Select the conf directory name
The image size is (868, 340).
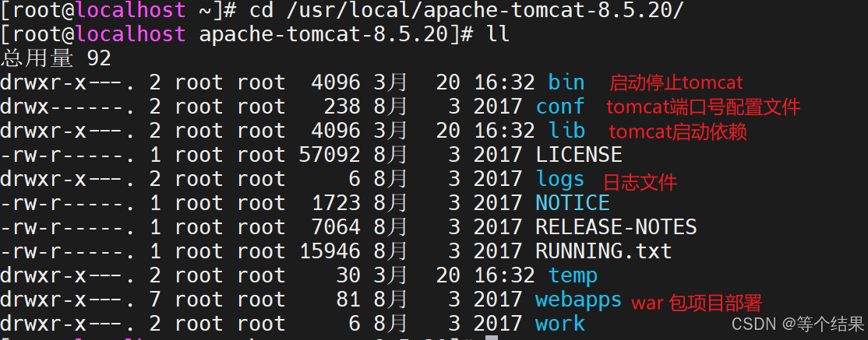point(559,106)
